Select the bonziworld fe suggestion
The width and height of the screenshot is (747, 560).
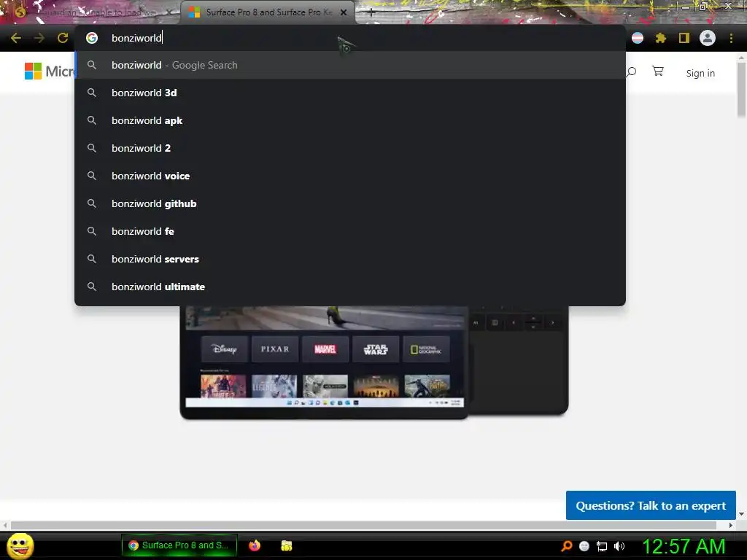pyautogui.click(x=350, y=231)
